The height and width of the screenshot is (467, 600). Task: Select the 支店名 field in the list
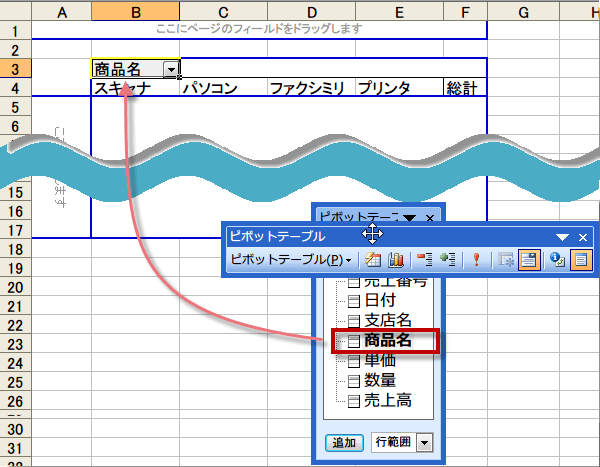click(379, 320)
